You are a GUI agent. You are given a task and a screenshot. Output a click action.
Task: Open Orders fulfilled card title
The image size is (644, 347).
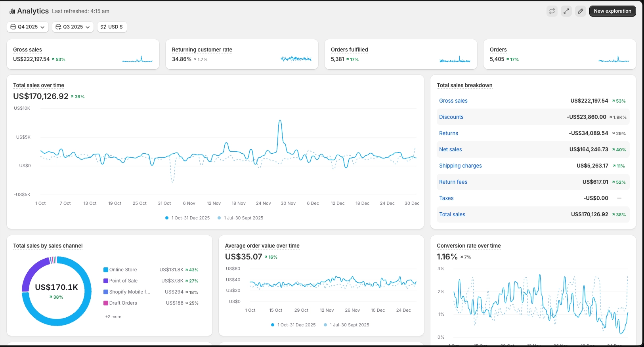[350, 50]
